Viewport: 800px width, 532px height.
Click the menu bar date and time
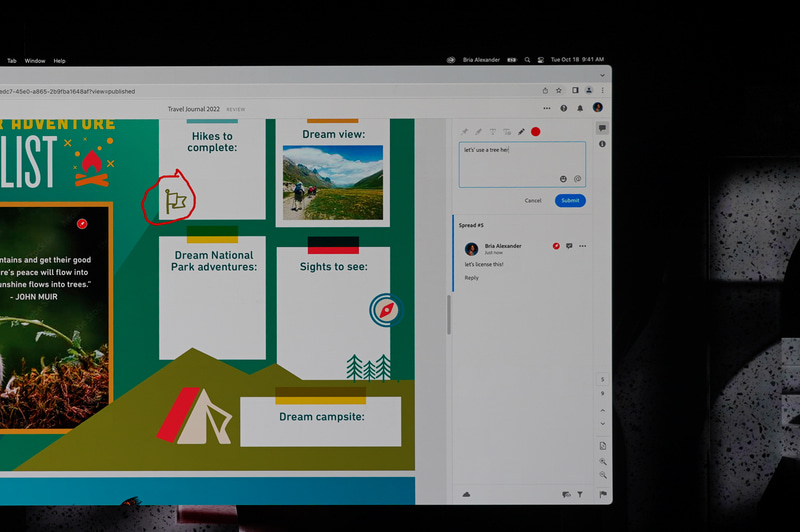tap(577, 60)
